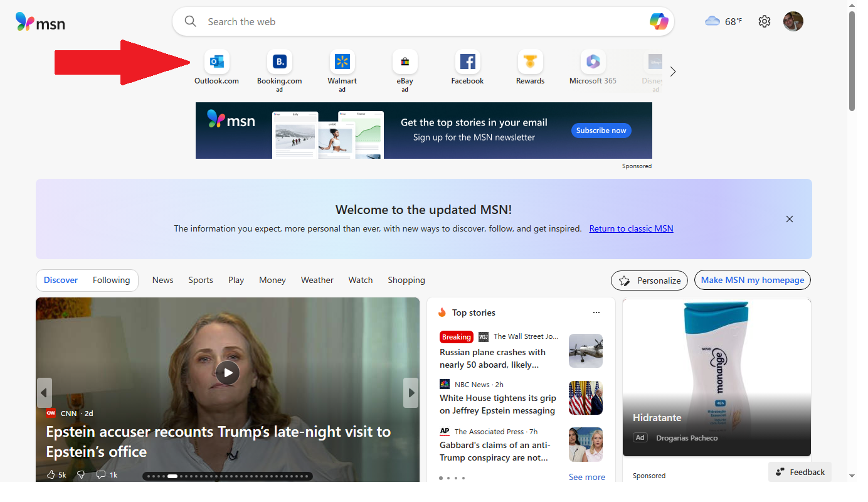Open the Sports tab
The width and height of the screenshot is (868, 502).
point(201,280)
